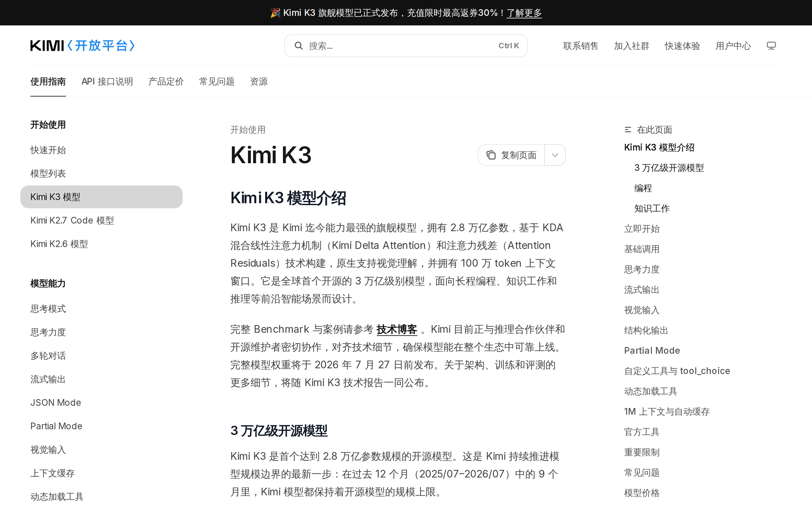Switch to the 使用指南 tab

tap(48, 81)
